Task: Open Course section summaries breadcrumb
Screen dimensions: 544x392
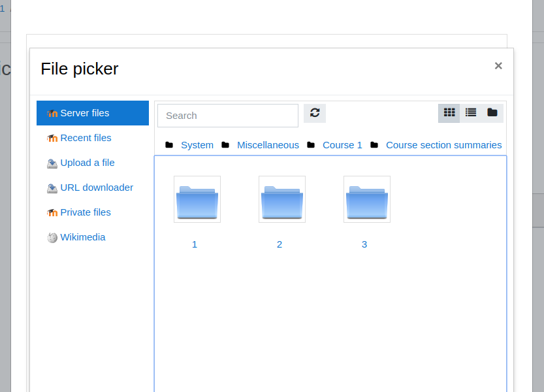Action: [x=443, y=145]
